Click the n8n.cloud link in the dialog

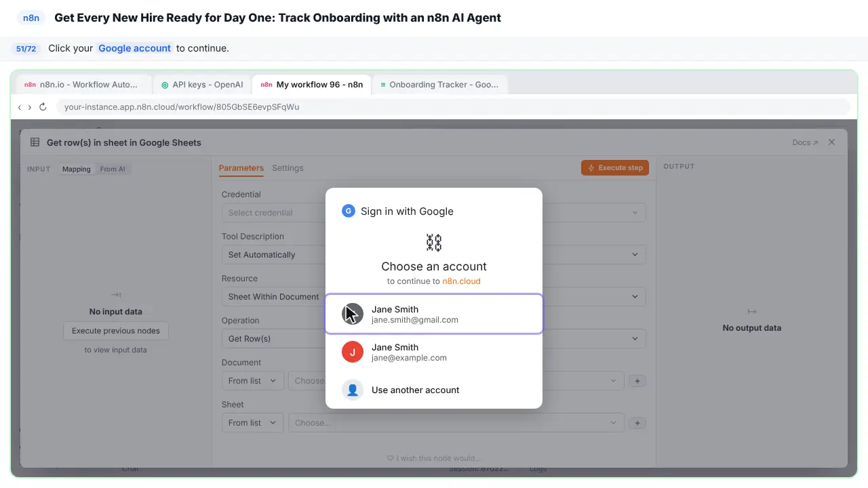pyautogui.click(x=461, y=281)
